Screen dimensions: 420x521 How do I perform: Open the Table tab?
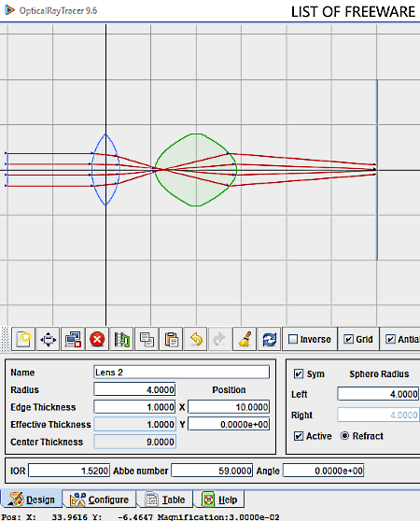165,500
